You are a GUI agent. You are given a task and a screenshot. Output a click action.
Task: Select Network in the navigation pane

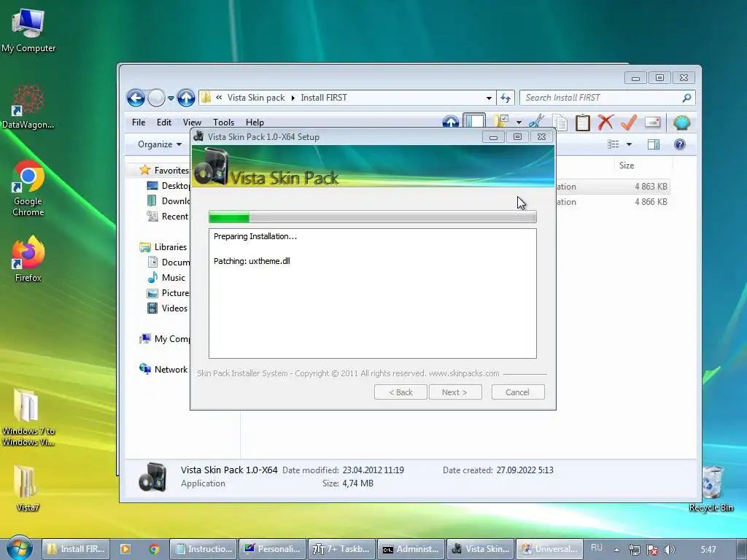click(x=163, y=370)
